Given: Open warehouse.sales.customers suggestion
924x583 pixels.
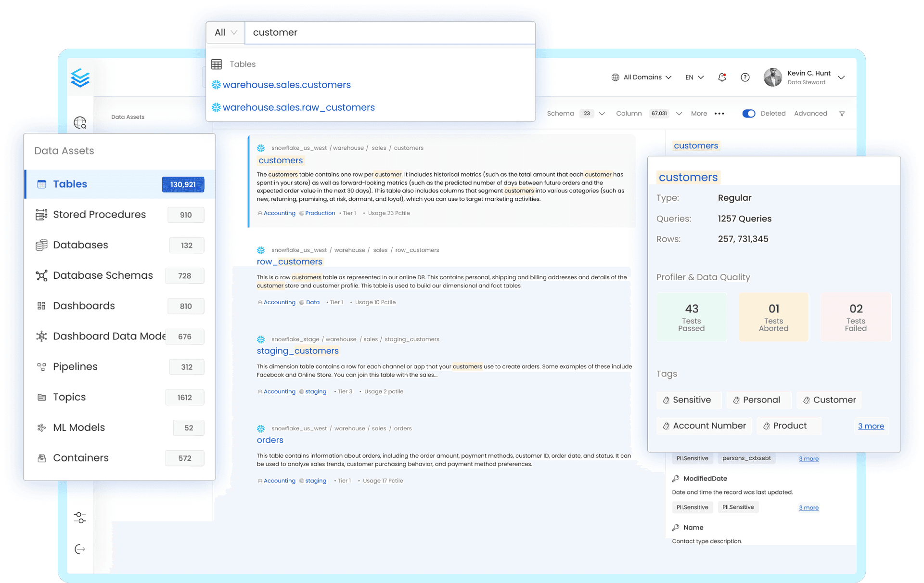Looking at the screenshot, I should coord(286,85).
